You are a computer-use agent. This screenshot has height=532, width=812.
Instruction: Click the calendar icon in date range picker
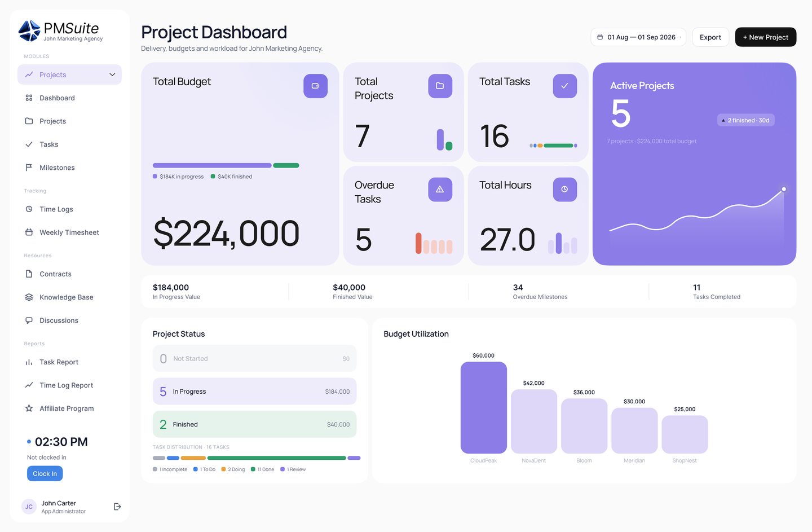[600, 37]
